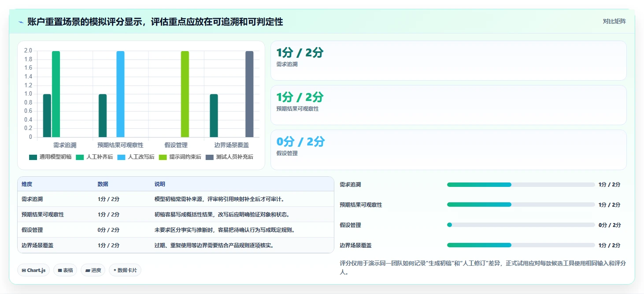644x294 pixels.
Task: Click the 进度 chip icon
Action: point(87,270)
